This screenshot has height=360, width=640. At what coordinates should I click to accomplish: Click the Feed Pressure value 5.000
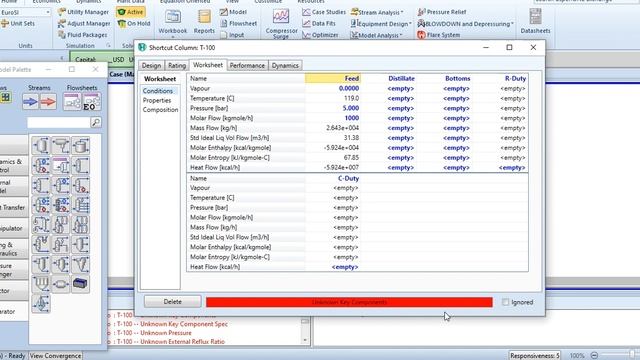click(333, 108)
